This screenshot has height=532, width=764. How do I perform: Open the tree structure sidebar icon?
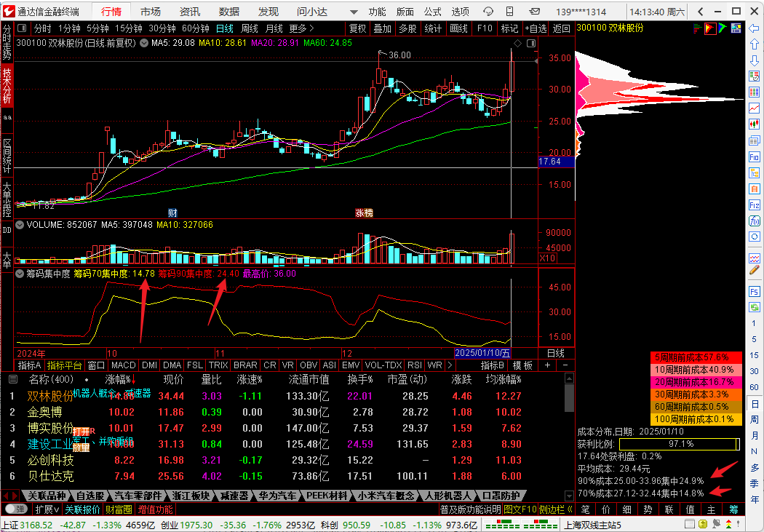(x=755, y=173)
